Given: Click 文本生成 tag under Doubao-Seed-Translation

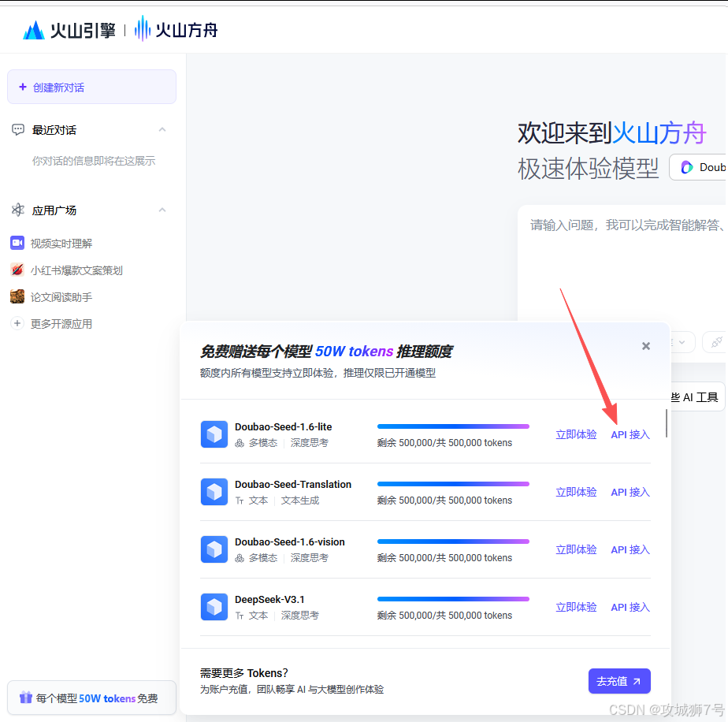Looking at the screenshot, I should (x=300, y=501).
